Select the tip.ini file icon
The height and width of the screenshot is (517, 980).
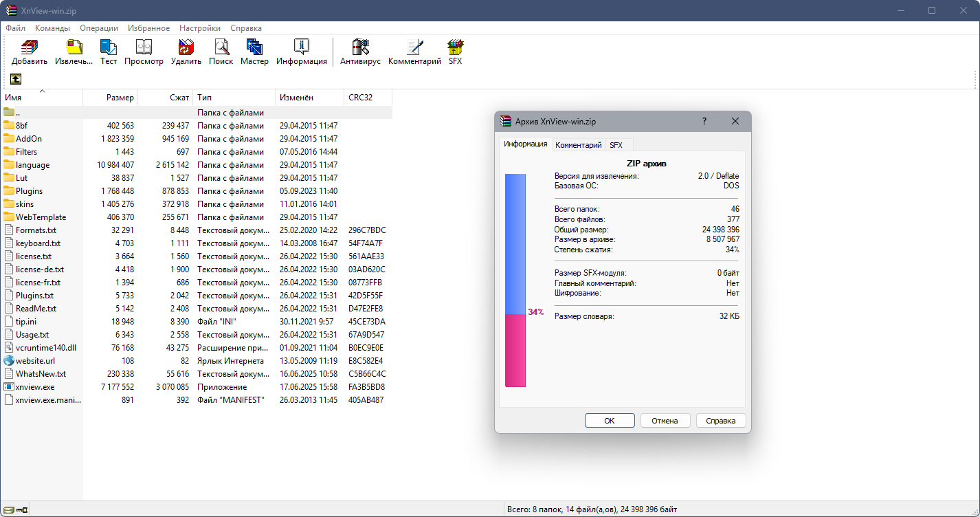[x=9, y=322]
